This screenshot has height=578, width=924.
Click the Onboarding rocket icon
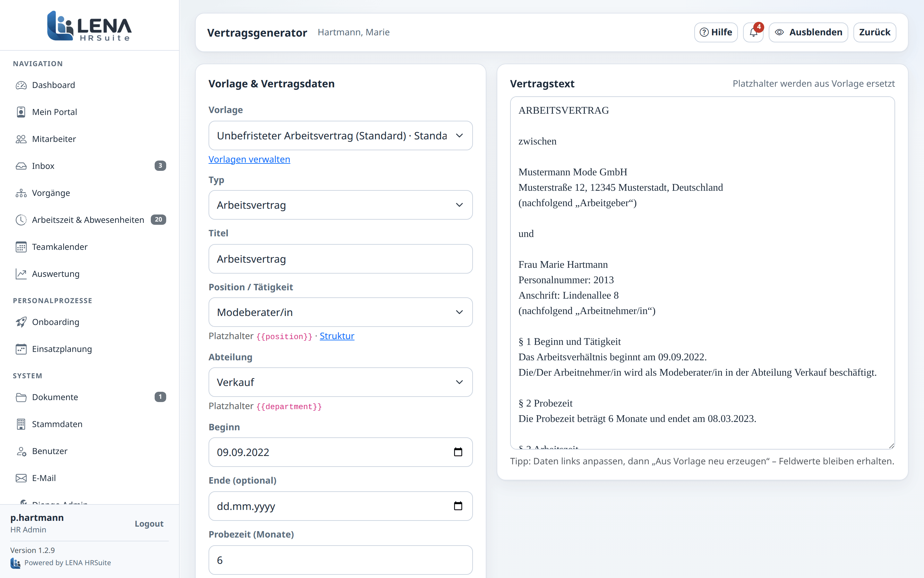coord(21,322)
